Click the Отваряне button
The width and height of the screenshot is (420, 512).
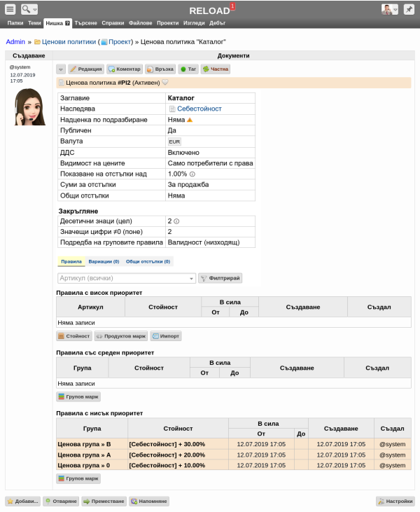point(61,501)
